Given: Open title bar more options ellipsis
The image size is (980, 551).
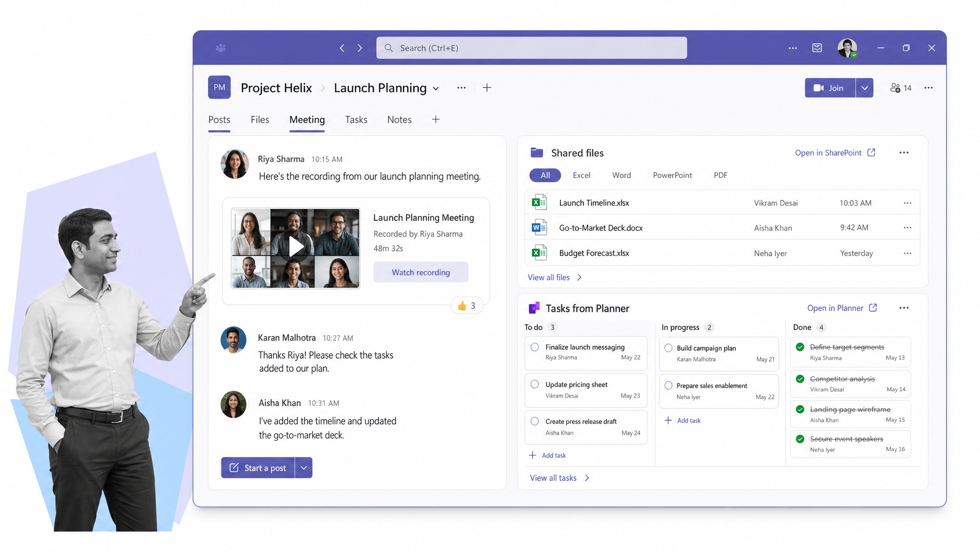Looking at the screenshot, I should click(792, 48).
